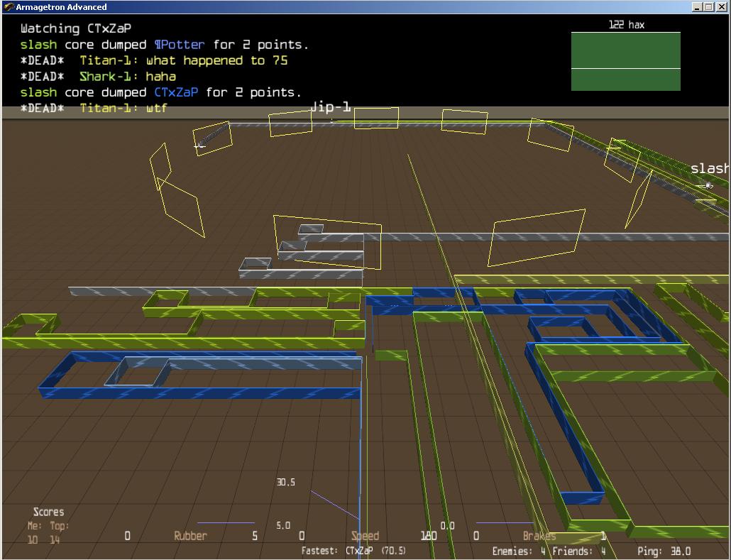
Task: Minimize the Armagetron Advanced window
Action: point(698,7)
